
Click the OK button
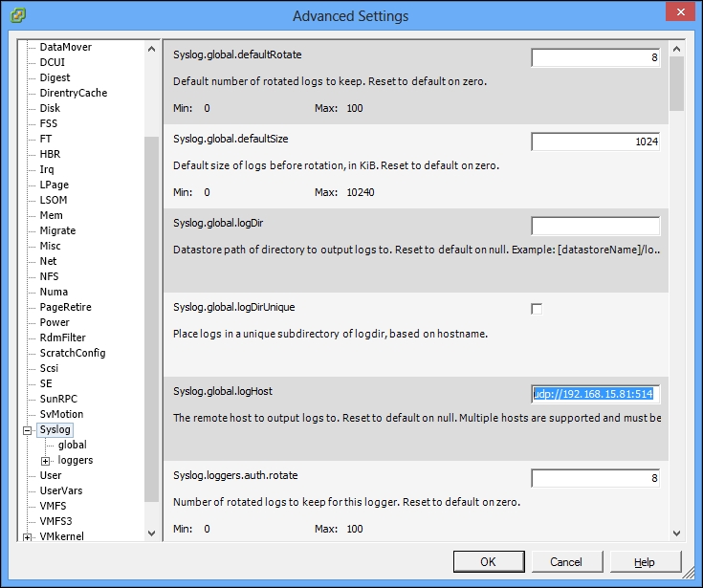[489, 561]
